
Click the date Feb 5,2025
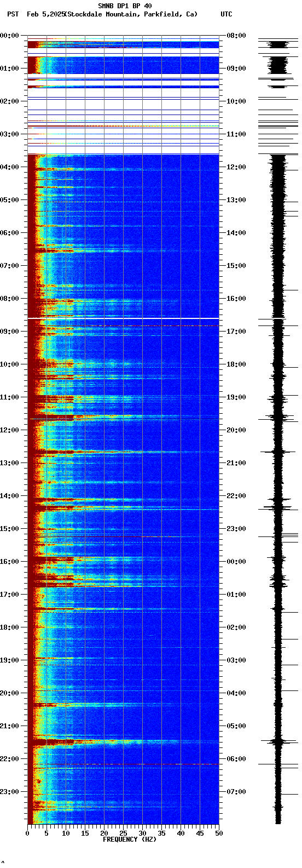pos(45,14)
